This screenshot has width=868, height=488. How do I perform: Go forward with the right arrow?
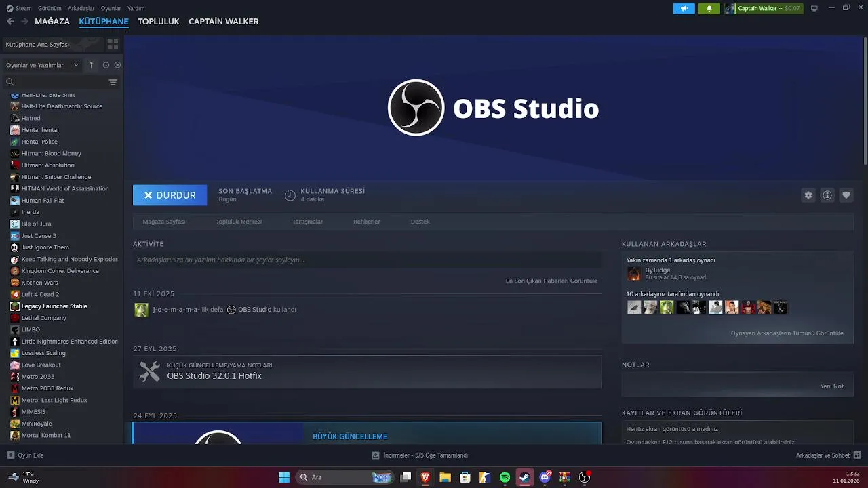click(24, 22)
